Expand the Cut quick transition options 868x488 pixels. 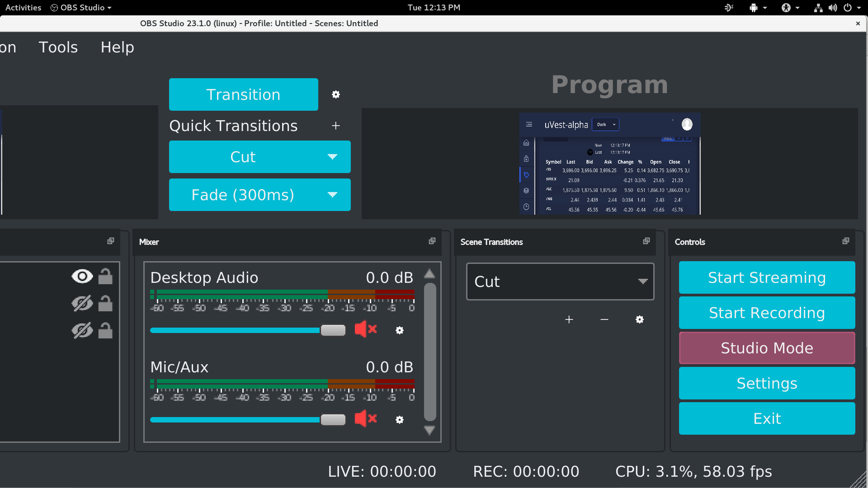point(333,157)
